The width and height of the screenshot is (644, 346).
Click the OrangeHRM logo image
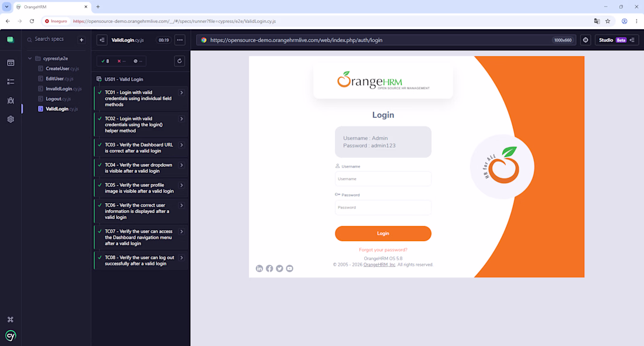point(383,81)
